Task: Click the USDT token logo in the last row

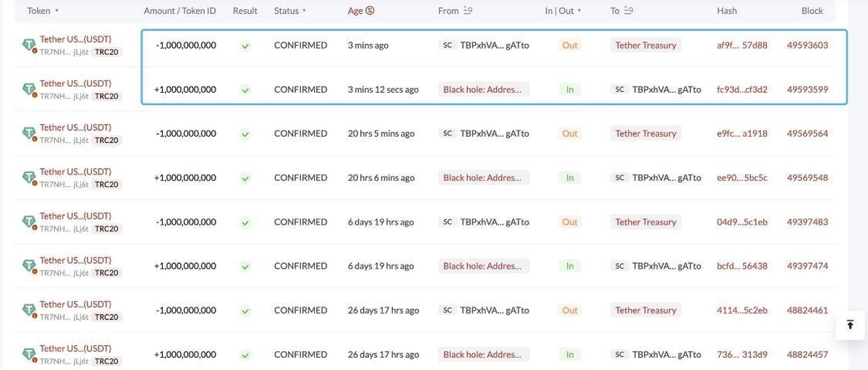Action: pos(29,354)
